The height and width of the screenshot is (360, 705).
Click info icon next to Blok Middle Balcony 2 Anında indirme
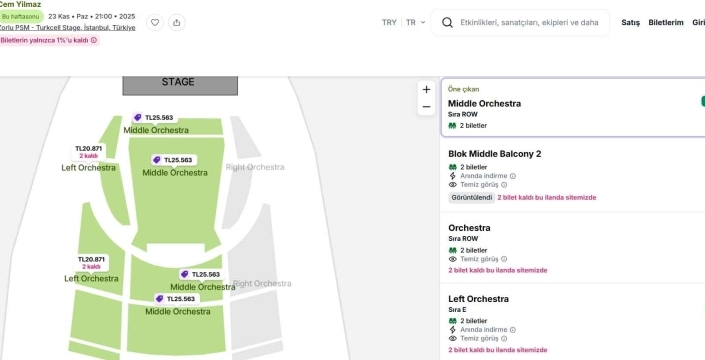[513, 176]
